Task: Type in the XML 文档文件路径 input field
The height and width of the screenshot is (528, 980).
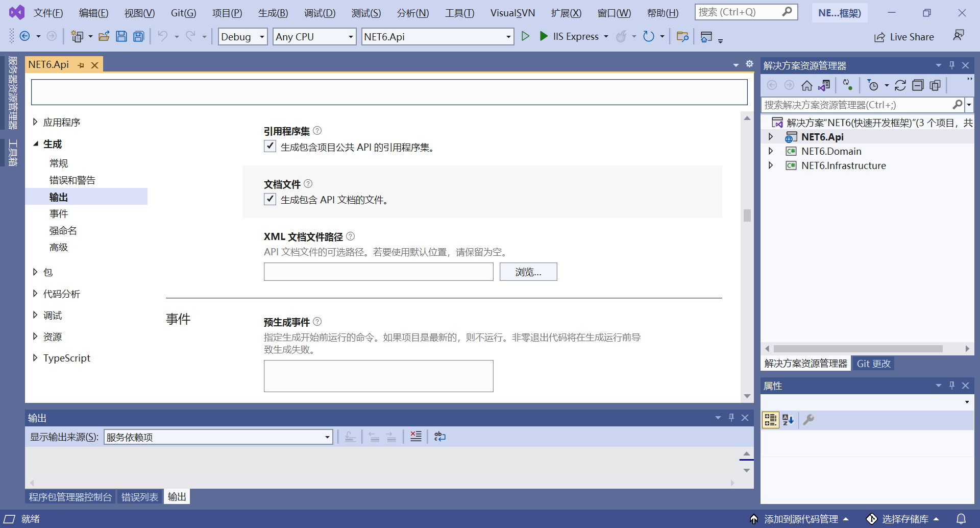Action: (378, 272)
